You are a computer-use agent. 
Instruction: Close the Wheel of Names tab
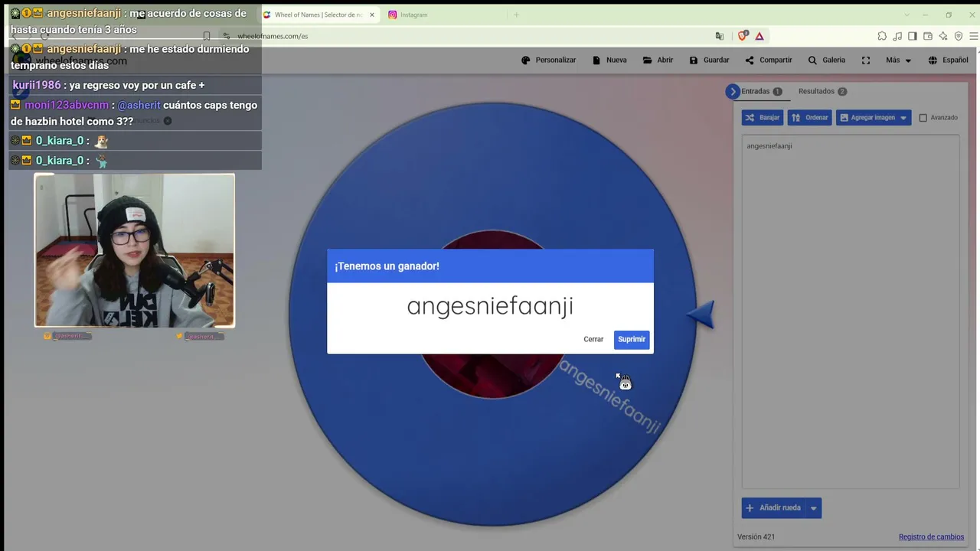pyautogui.click(x=372, y=15)
